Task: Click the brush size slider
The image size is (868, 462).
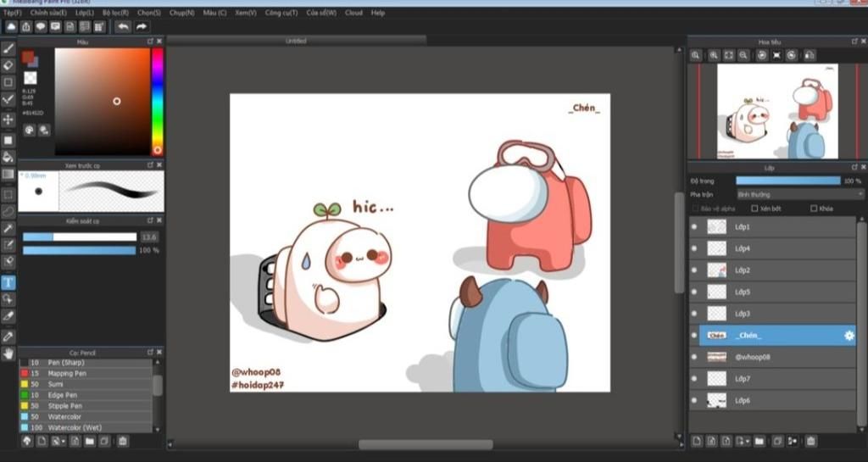Action: pyautogui.click(x=79, y=237)
